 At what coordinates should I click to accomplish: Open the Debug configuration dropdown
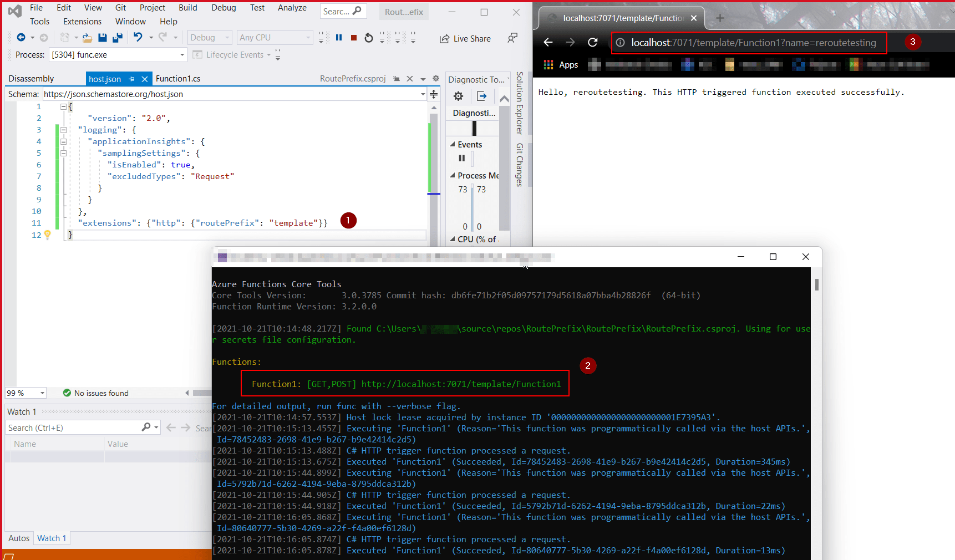209,37
